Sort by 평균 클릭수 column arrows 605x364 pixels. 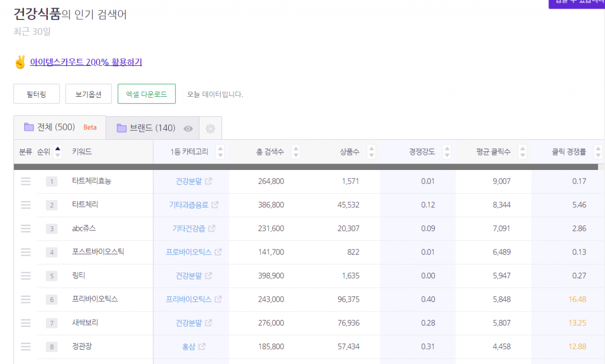[523, 152]
